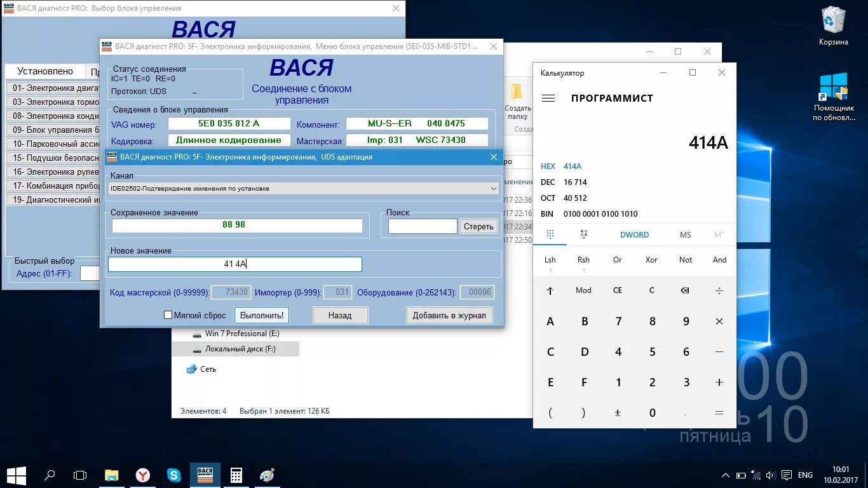The height and width of the screenshot is (488, 868).
Task: Click the Выполнить! button
Action: pyautogui.click(x=262, y=315)
